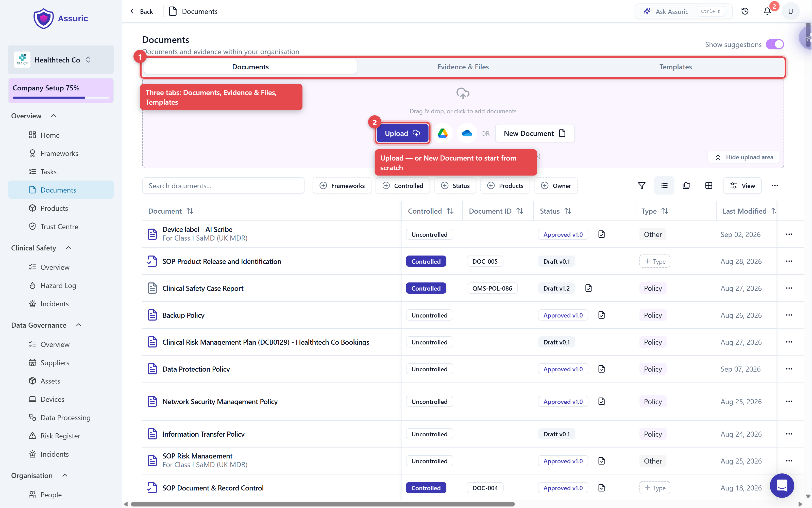Click the horizontal scrollbar
The width and height of the screenshot is (812, 508).
click(323, 504)
